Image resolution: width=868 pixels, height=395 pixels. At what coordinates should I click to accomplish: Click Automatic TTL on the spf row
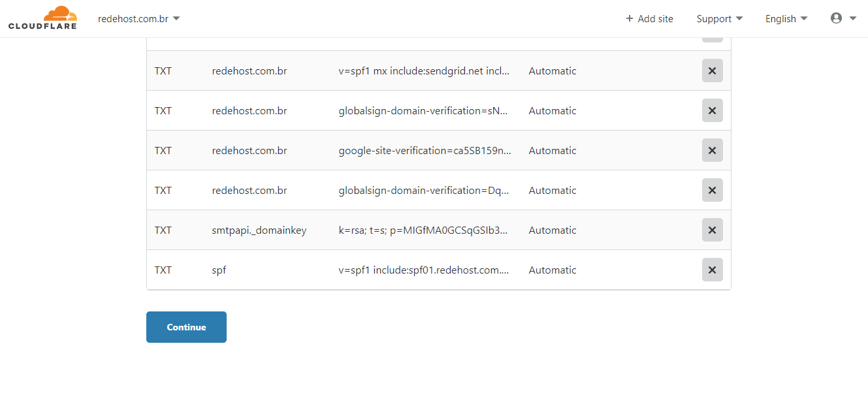[553, 270]
